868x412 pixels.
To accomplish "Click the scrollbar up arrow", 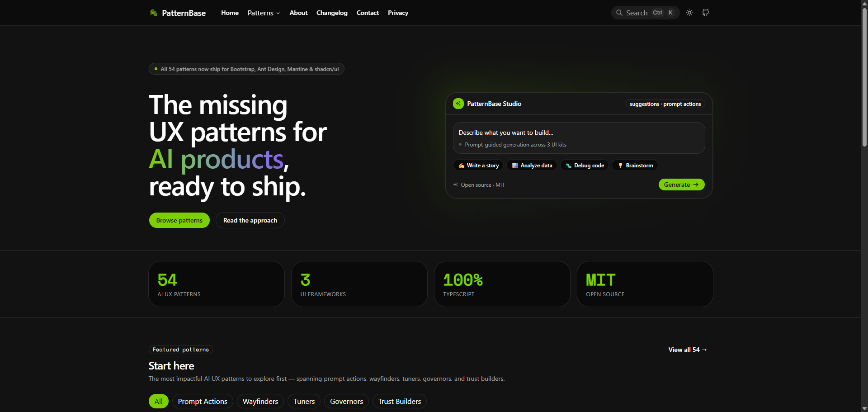I will point(864,3).
